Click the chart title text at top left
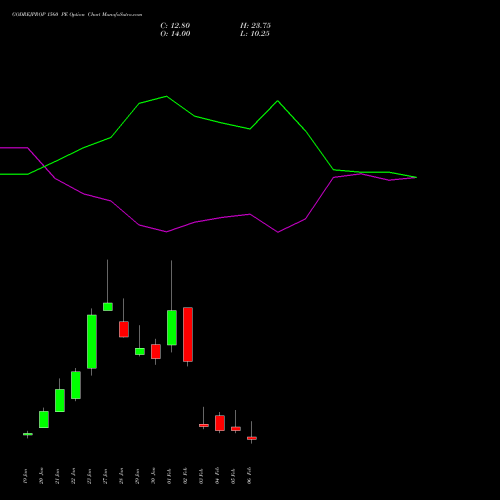Image resolution: width=500 pixels, height=500 pixels. (77, 15)
